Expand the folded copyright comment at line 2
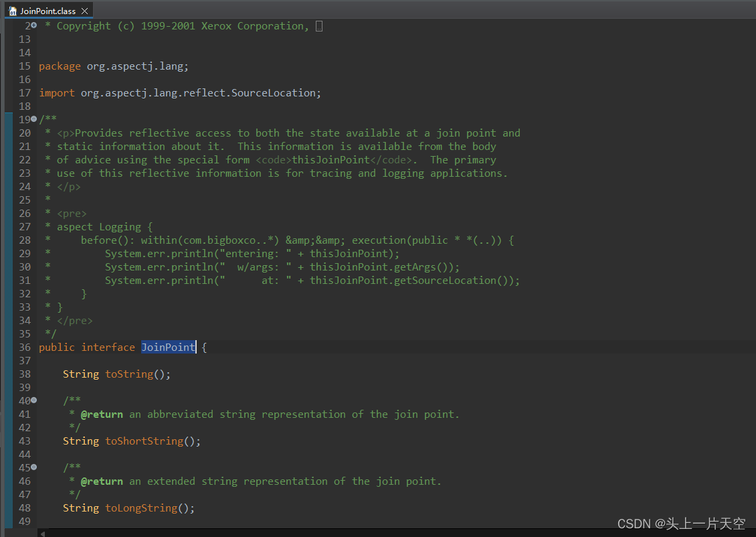This screenshot has height=537, width=756. tap(33, 25)
